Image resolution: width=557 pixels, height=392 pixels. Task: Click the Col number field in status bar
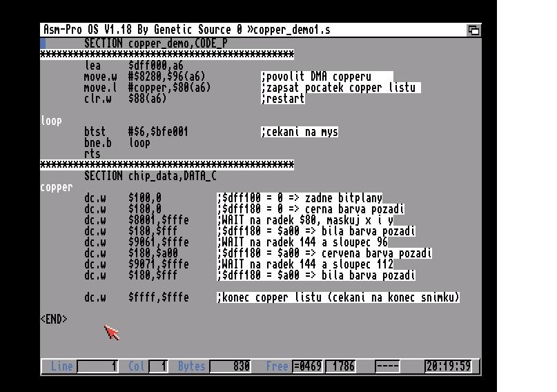[159, 366]
